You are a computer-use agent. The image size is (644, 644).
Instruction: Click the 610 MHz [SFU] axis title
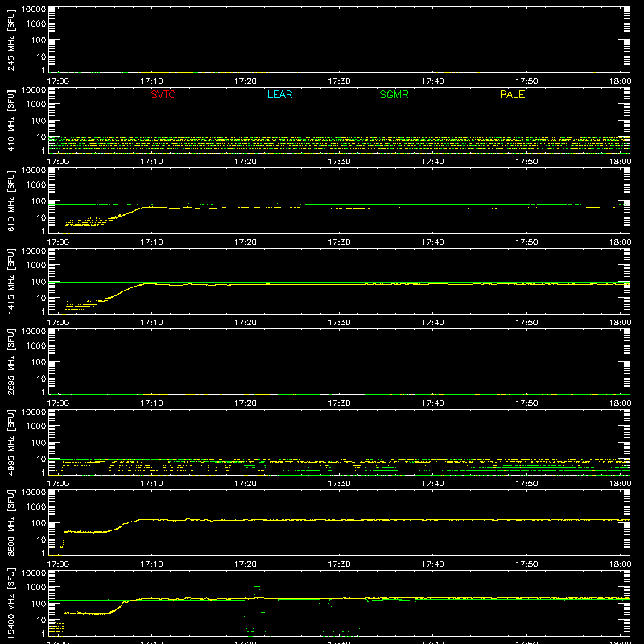tap(10, 200)
